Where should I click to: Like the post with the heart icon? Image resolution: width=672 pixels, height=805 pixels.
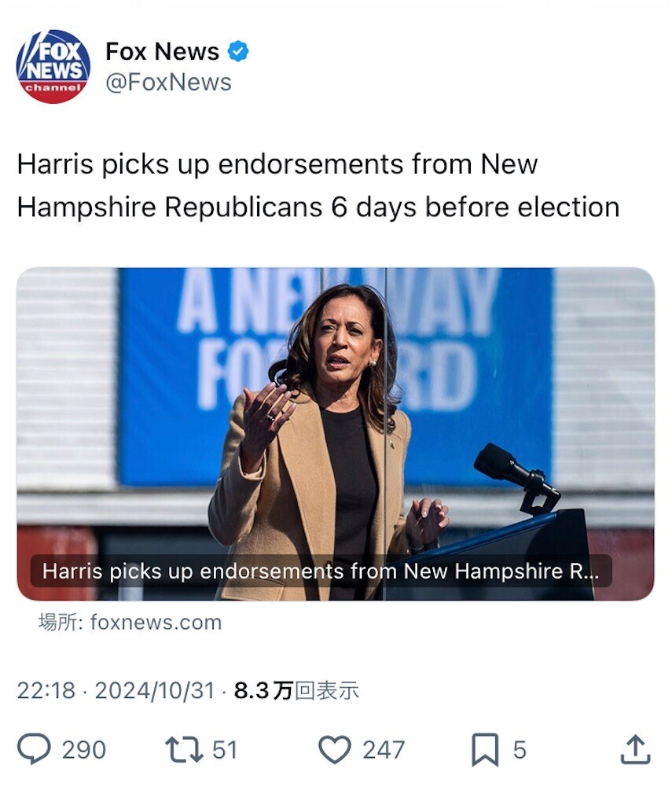click(x=335, y=749)
